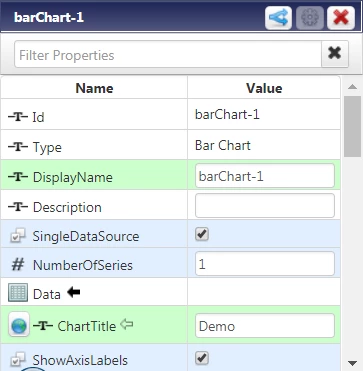Select the ShowAxisLabels property label

[x=80, y=360]
